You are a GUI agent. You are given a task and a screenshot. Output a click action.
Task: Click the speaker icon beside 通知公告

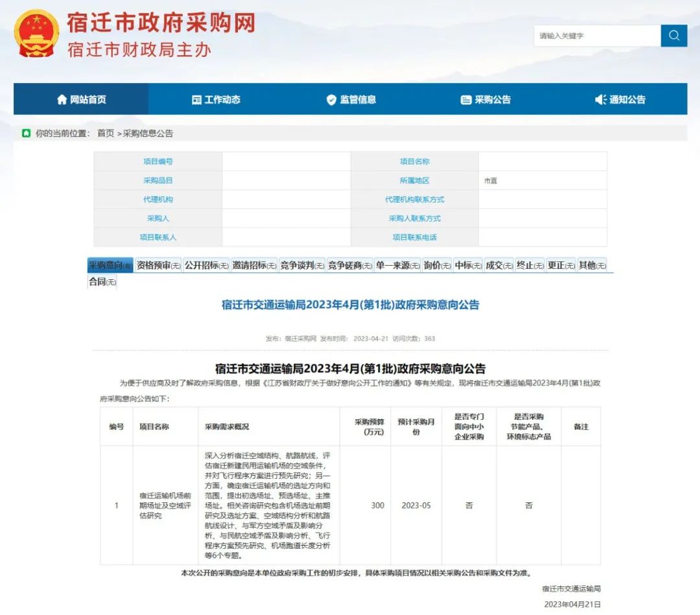pyautogui.click(x=600, y=100)
